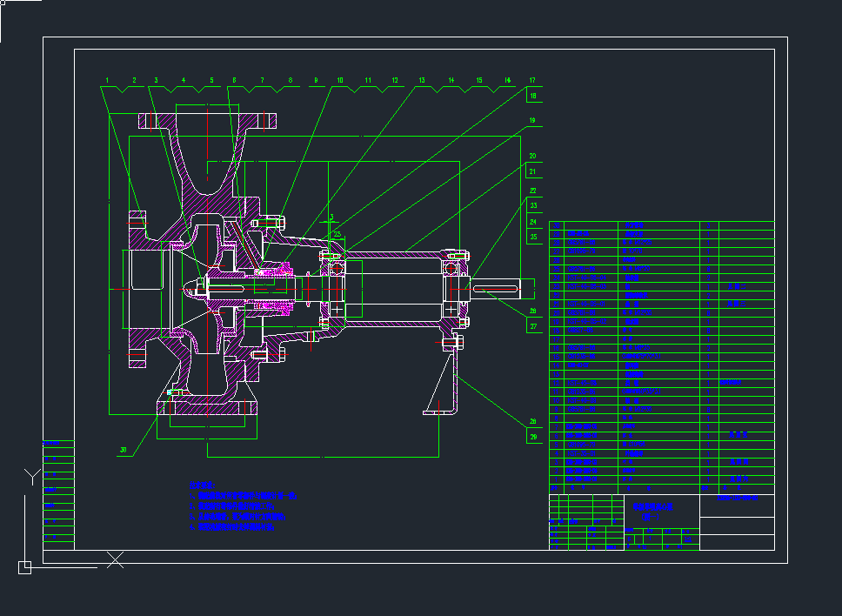Select the boxed part number 25
Viewport: 842px width, 616px height.
(x=533, y=237)
